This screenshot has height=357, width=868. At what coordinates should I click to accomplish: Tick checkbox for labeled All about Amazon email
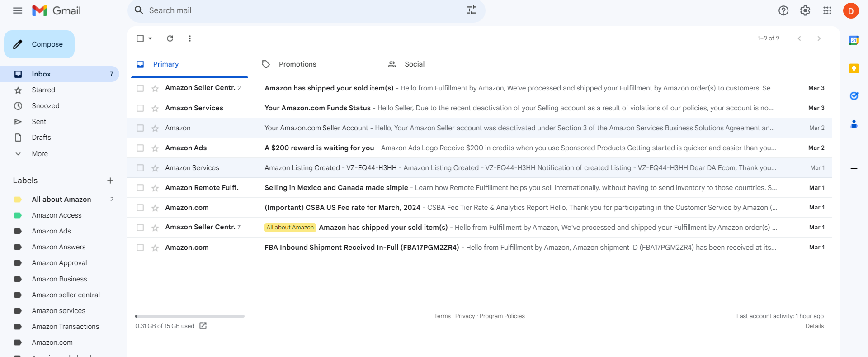140,228
